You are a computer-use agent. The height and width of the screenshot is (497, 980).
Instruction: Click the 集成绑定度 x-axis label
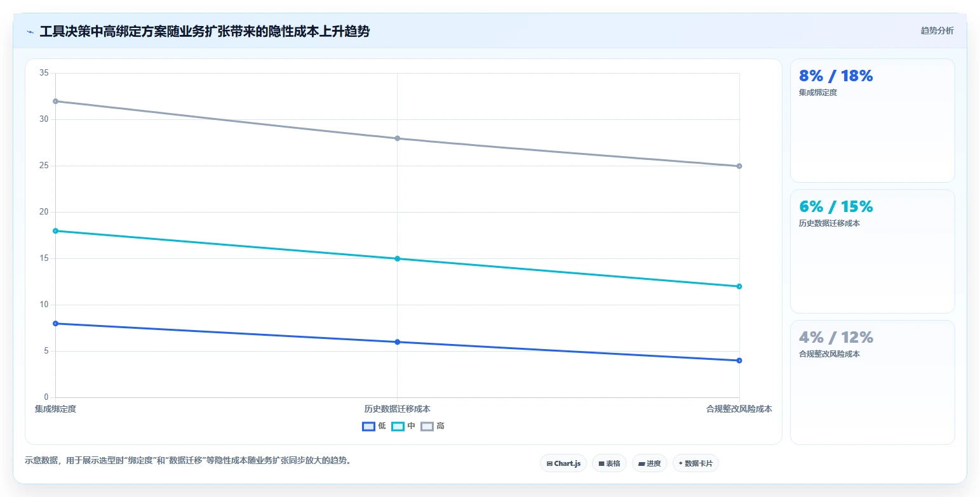pyautogui.click(x=55, y=409)
